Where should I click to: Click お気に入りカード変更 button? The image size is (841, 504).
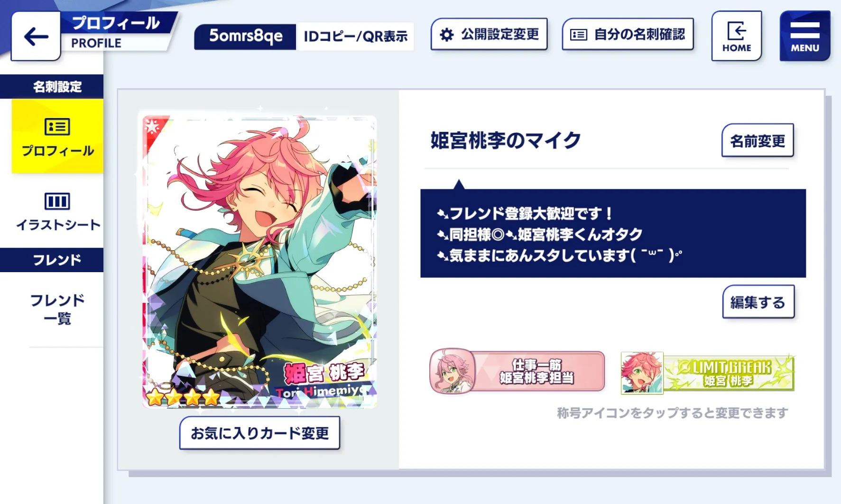[259, 433]
